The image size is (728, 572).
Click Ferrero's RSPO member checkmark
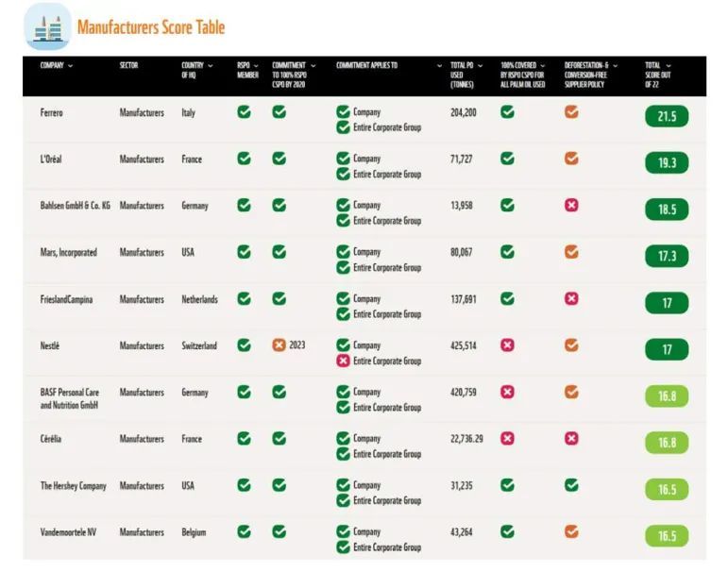(244, 112)
